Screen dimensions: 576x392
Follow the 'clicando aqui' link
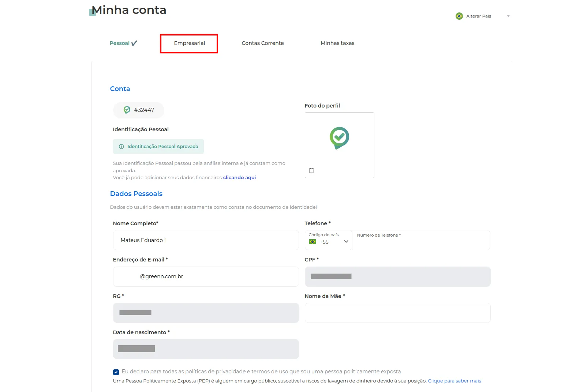pos(239,177)
